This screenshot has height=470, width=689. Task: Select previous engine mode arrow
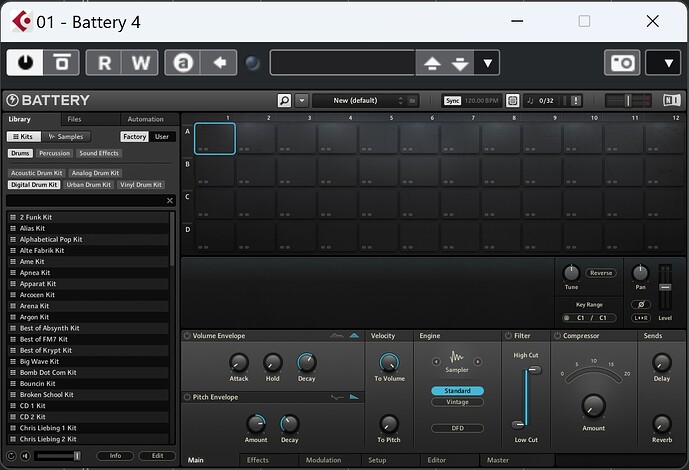(436, 362)
